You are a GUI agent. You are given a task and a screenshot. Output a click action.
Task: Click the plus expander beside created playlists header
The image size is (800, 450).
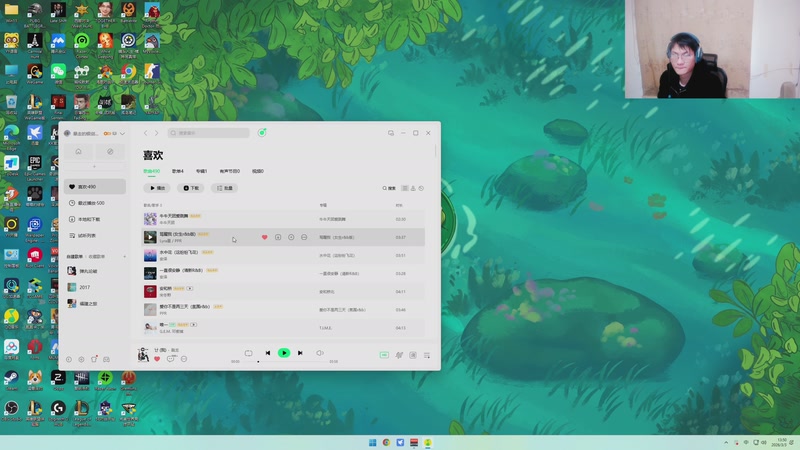pos(124,257)
